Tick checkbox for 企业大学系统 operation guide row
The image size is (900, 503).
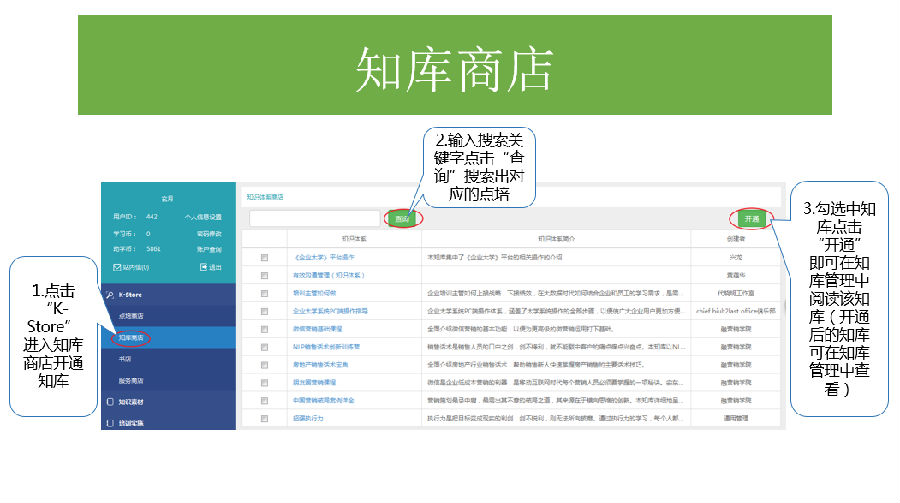[264, 311]
